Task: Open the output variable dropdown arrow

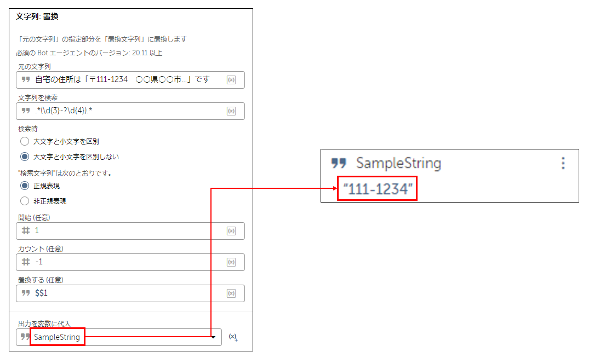Action: [213, 337]
